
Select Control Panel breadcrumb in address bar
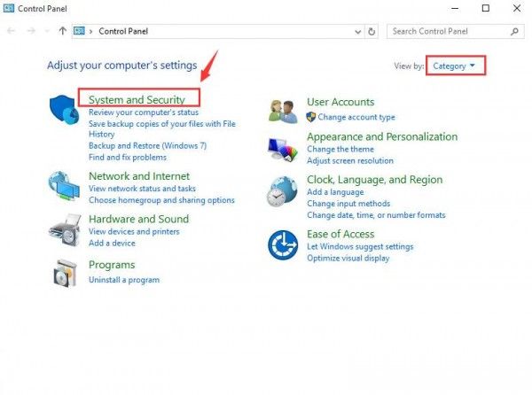tap(123, 32)
